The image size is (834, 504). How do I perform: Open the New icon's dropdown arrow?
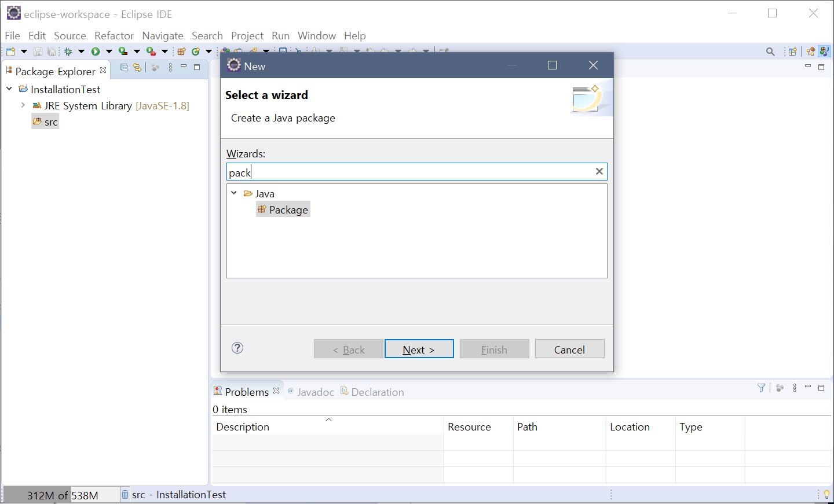(x=24, y=51)
